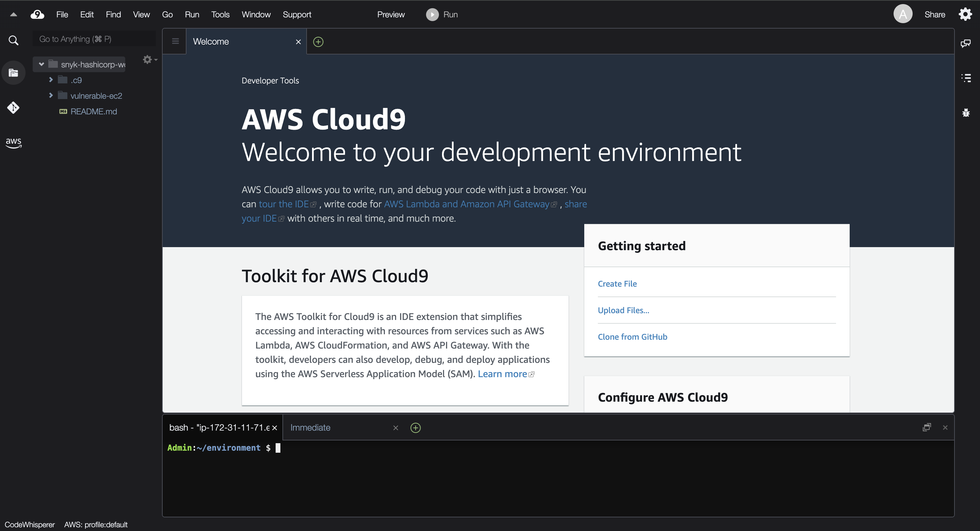Open the Environment file tree sidebar icon
Viewport: 980px width, 531px height.
[x=13, y=73]
